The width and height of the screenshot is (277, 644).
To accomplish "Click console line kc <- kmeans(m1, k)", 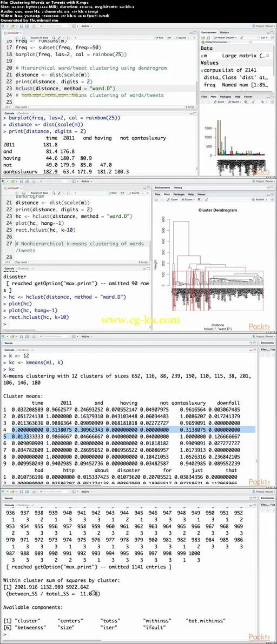I will coord(37,363).
